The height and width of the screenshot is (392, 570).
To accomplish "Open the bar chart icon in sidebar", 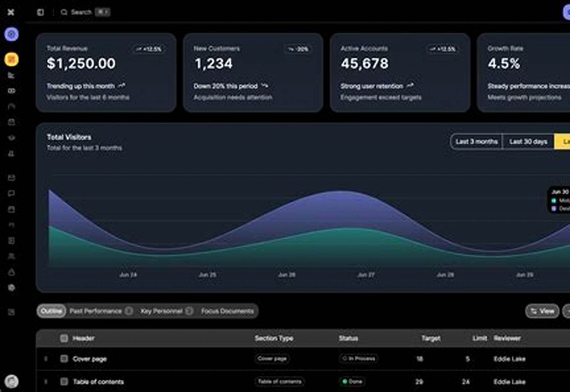I will tap(11, 75).
